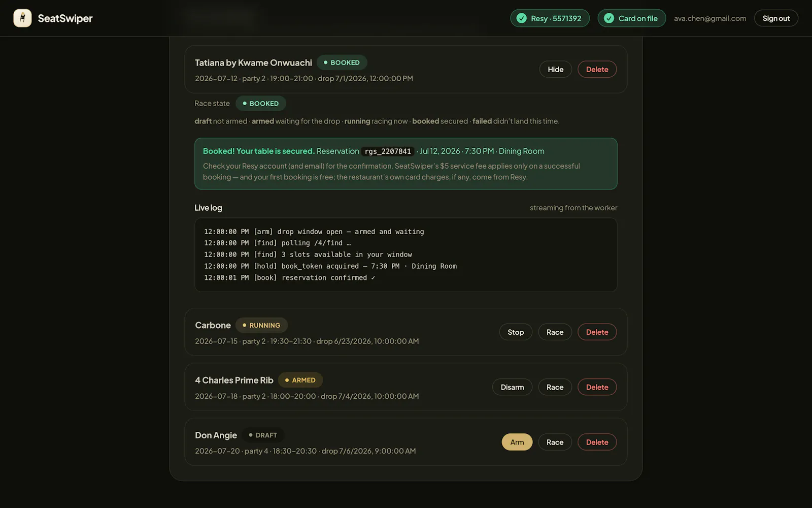Image resolution: width=812 pixels, height=508 pixels.
Task: Click the ARMED badge on 4 Charles Prime Rib
Action: pos(300,380)
